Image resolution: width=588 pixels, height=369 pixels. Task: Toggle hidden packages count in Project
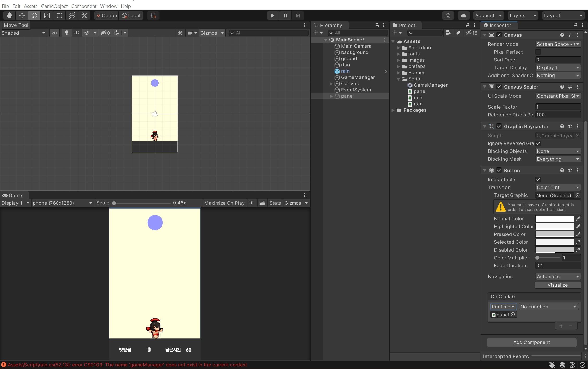(472, 33)
